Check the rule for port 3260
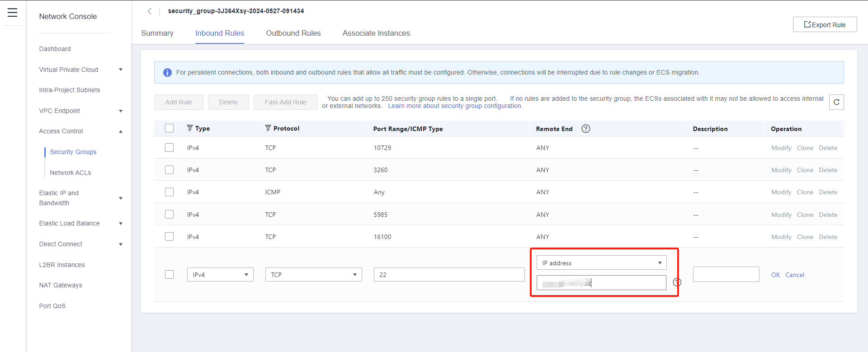The width and height of the screenshot is (868, 352). coord(169,170)
